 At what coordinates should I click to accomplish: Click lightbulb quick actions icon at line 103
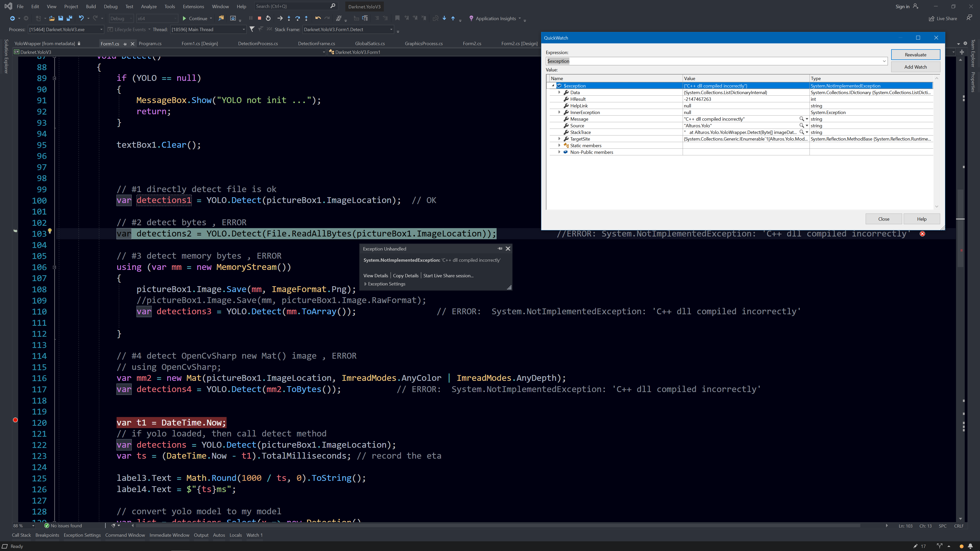tap(50, 231)
